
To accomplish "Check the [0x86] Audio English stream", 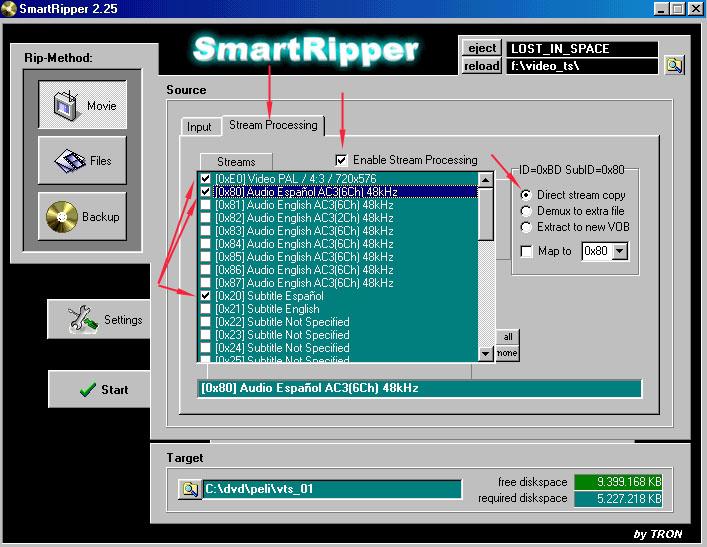I will pyautogui.click(x=206, y=270).
